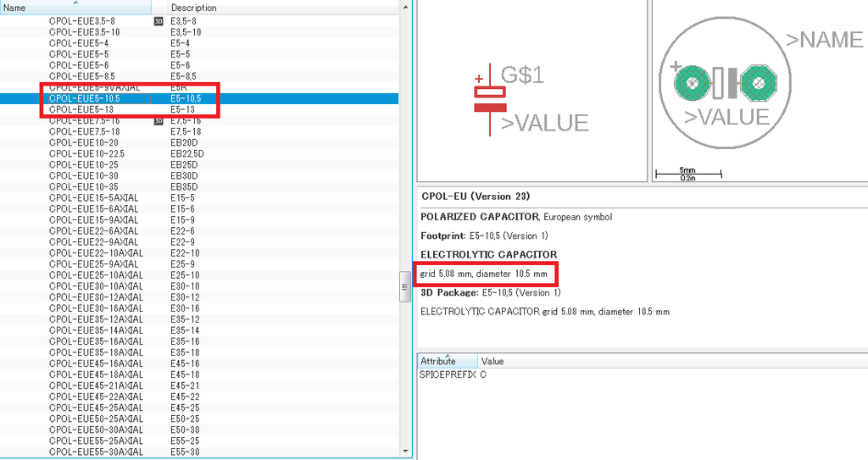Image resolution: width=868 pixels, height=460 pixels.
Task: Select CPOL-EUE5-4 in the list
Action: click(x=79, y=43)
